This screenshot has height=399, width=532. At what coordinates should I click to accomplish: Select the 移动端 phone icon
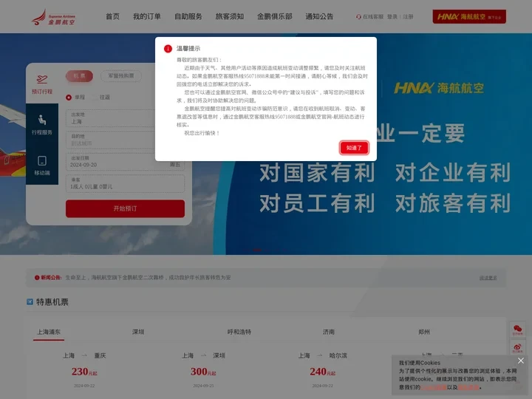42,160
